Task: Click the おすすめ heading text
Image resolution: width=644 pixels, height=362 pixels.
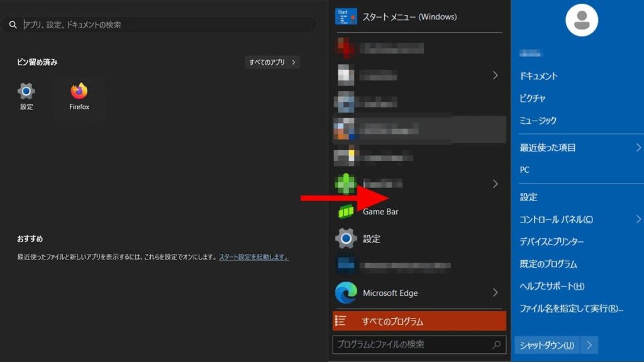Action: [30, 238]
